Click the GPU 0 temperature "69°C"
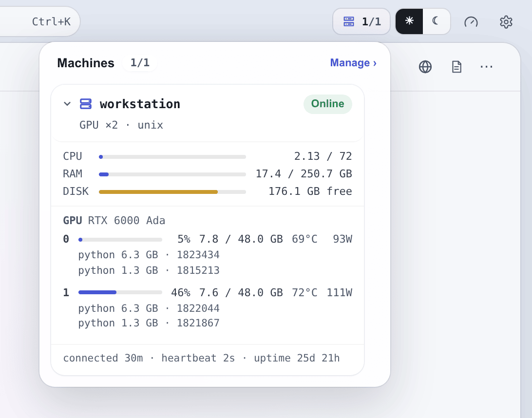 pyautogui.click(x=304, y=239)
